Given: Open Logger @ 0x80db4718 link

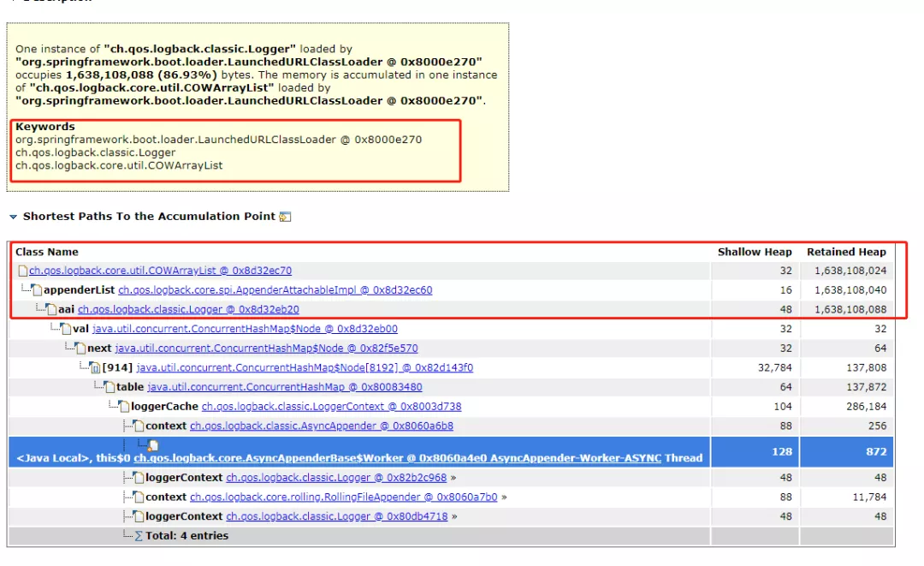Looking at the screenshot, I should click(x=337, y=516).
